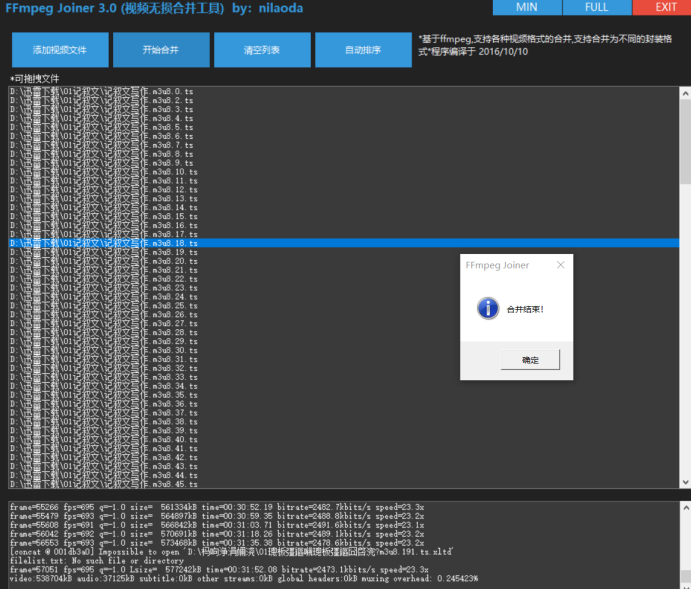692x590 pixels.
Task: Select file row m3u8.39.ts
Action: pyautogui.click(x=344, y=430)
